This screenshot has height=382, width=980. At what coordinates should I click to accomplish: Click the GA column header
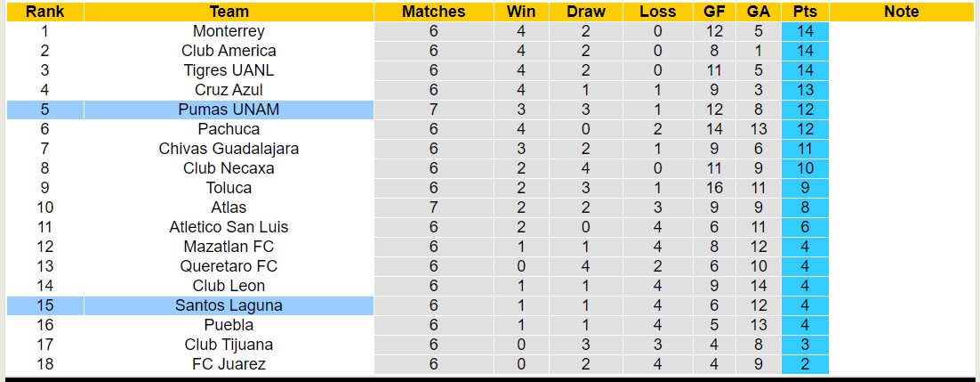pyautogui.click(x=759, y=12)
